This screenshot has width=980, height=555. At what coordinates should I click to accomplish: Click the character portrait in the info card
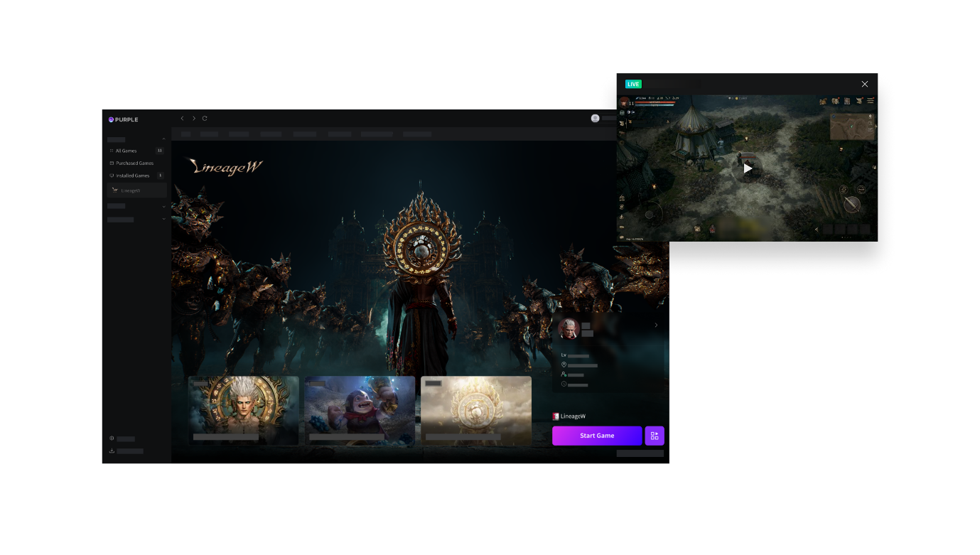click(x=569, y=328)
